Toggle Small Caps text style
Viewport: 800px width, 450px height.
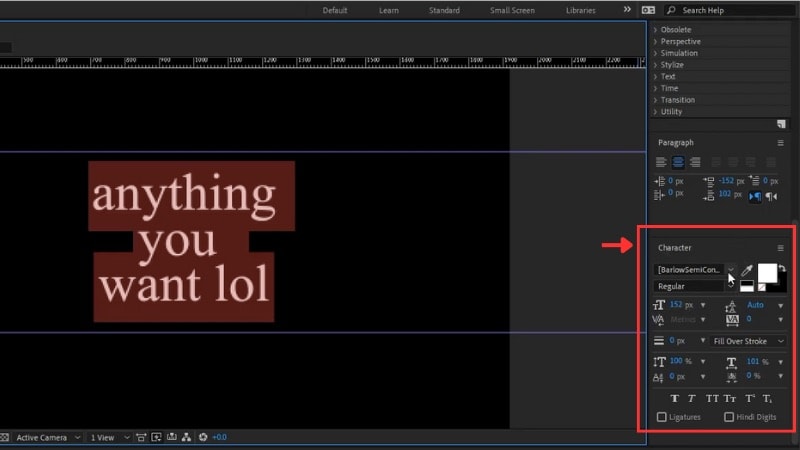coord(730,398)
